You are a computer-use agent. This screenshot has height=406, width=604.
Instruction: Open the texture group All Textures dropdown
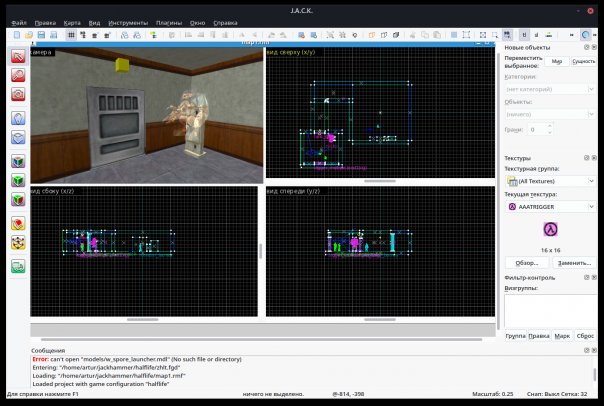[x=550, y=181]
